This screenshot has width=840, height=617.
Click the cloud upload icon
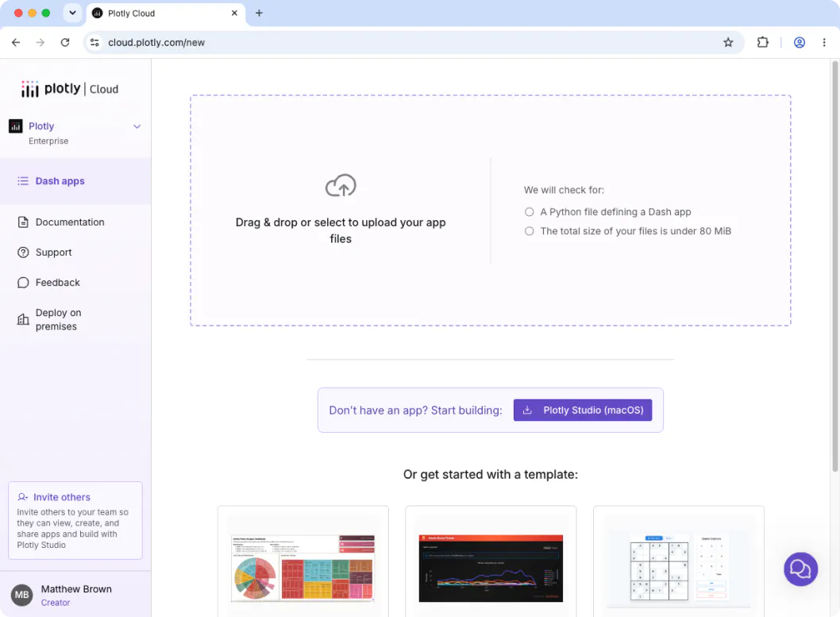click(341, 185)
